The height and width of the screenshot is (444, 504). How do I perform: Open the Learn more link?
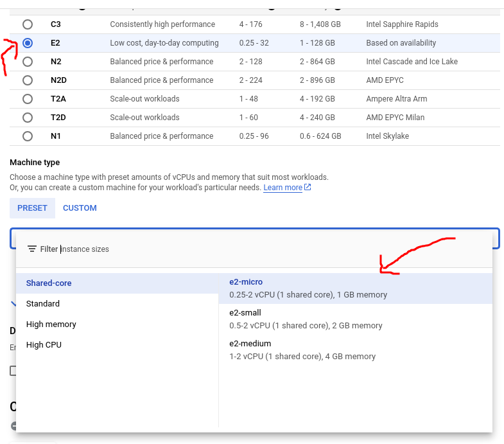[x=282, y=188]
